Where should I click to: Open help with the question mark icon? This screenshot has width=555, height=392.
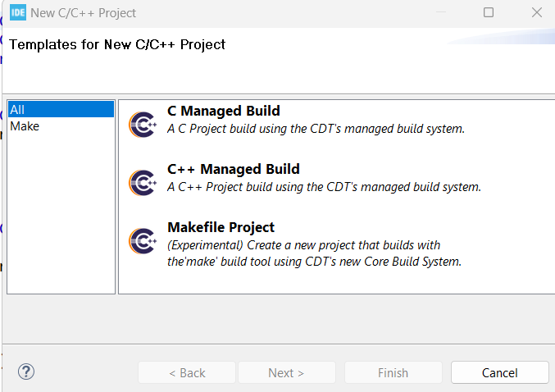click(x=26, y=371)
